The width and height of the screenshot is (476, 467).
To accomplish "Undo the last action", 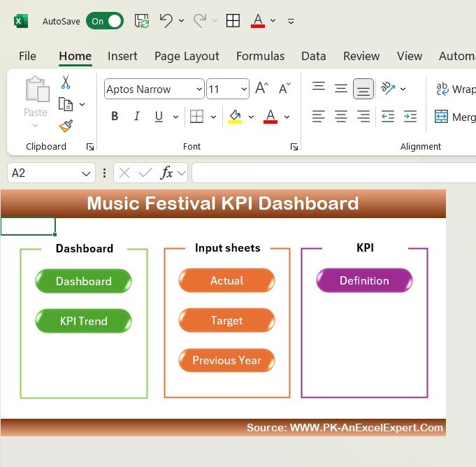I will click(x=166, y=21).
